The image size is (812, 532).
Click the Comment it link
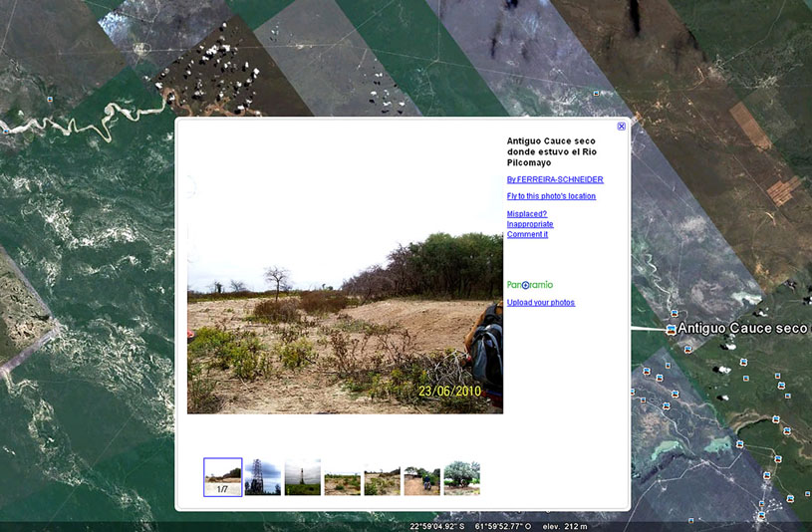pyautogui.click(x=527, y=234)
